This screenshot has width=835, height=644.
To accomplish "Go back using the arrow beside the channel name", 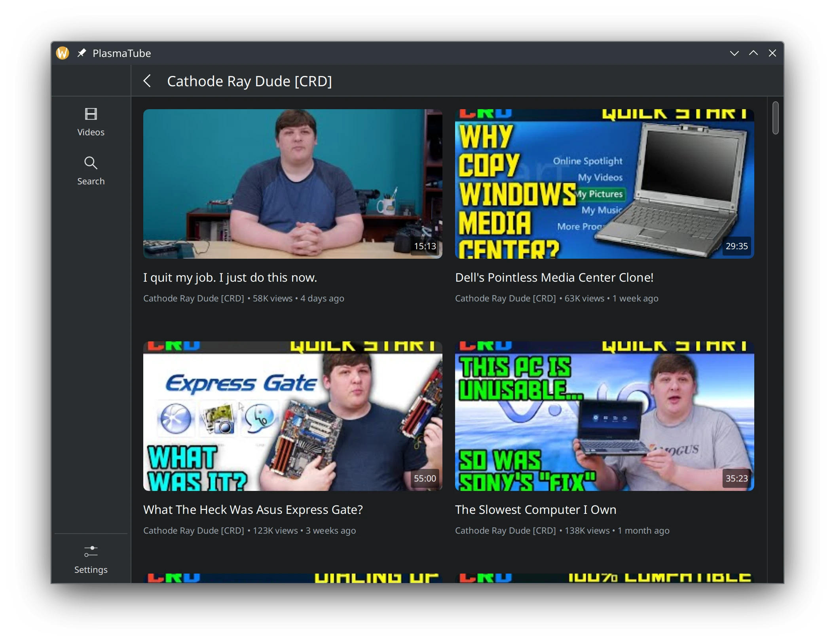I will pos(147,81).
